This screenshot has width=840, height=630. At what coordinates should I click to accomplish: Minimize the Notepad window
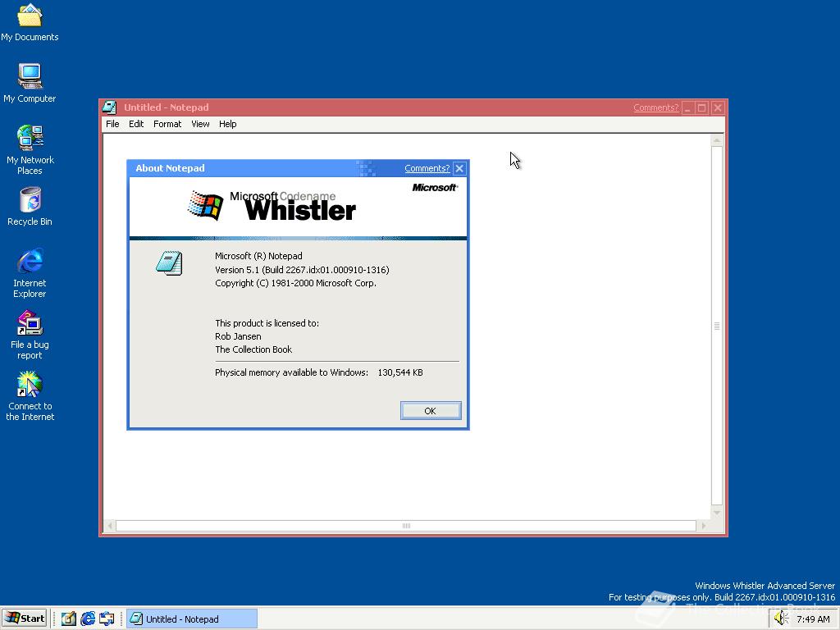[x=688, y=107]
